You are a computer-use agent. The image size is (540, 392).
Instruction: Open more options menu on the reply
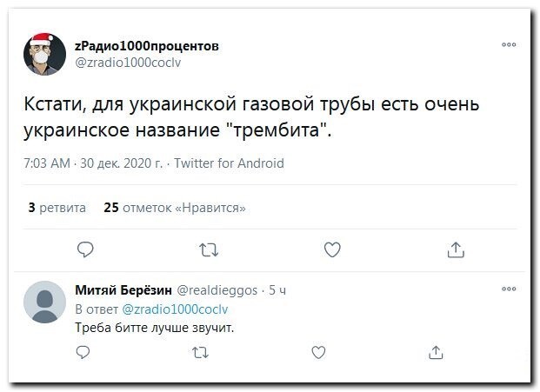click(509, 289)
